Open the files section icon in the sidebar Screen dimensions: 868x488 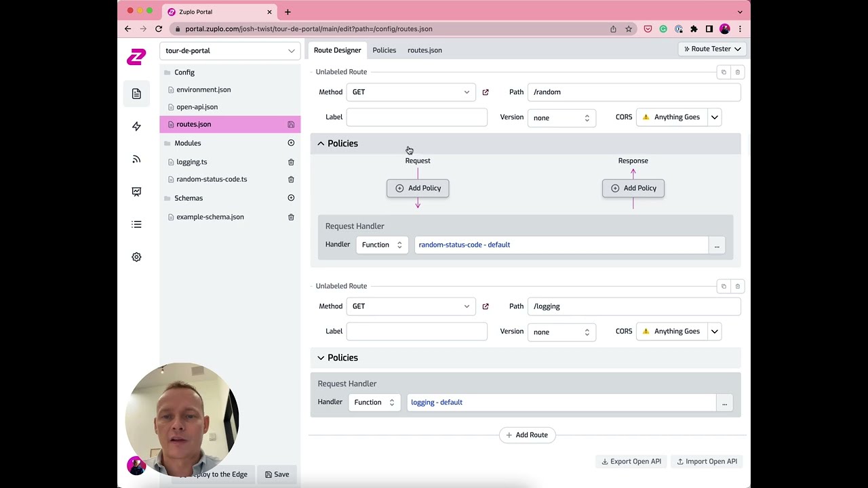136,94
